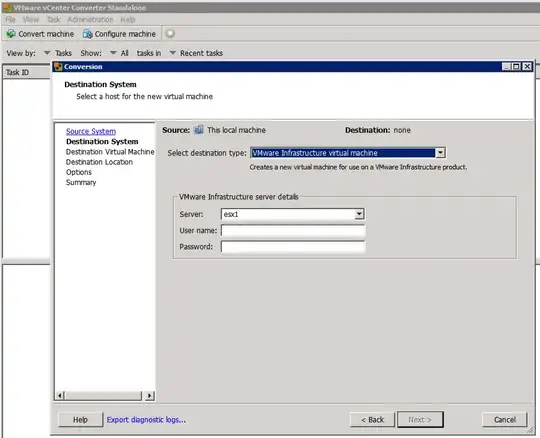Screen dimensions: 540x438
Task: Select Options step in sidebar
Action: coord(79,172)
